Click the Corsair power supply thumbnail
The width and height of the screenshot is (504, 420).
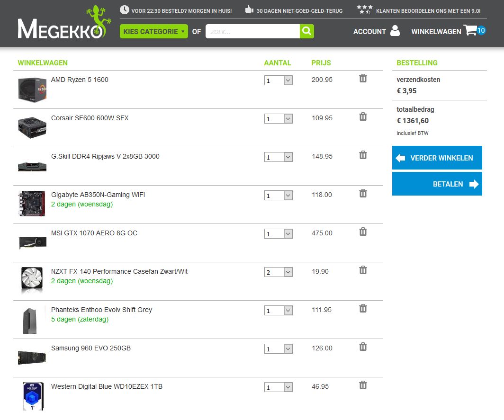coord(32,127)
